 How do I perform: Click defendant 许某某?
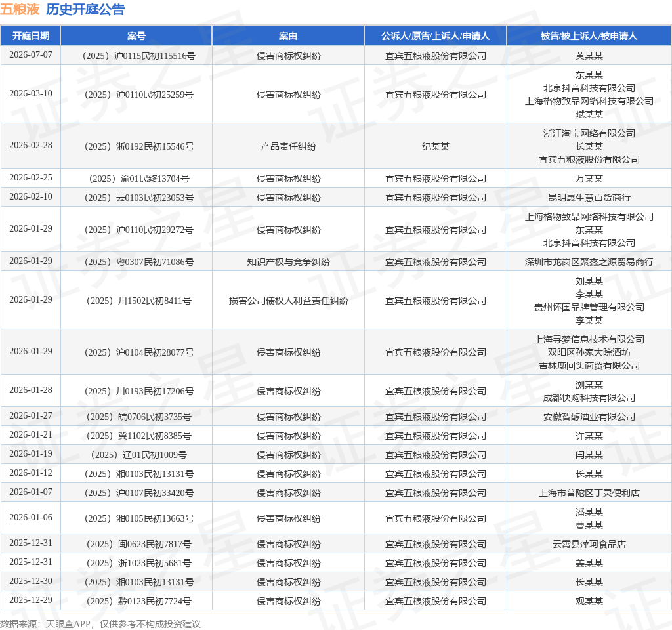[589, 436]
